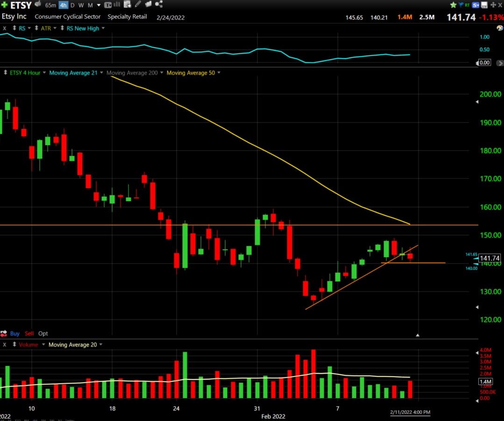
Task: Open the RS New High dropdown arrow
Action: tap(103, 28)
